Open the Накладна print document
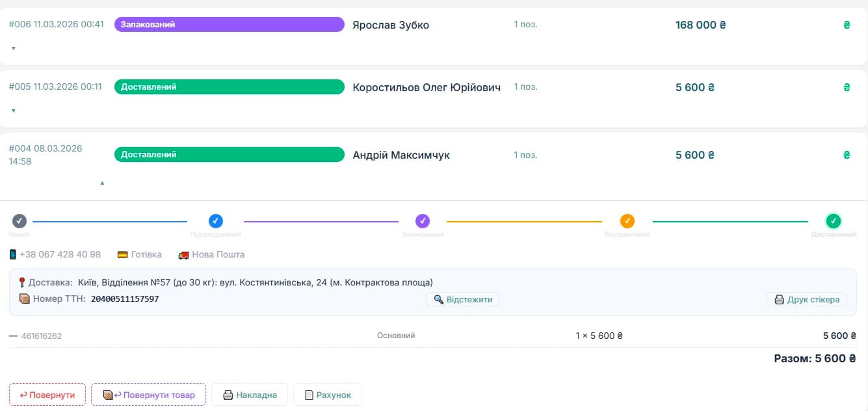 [250, 395]
